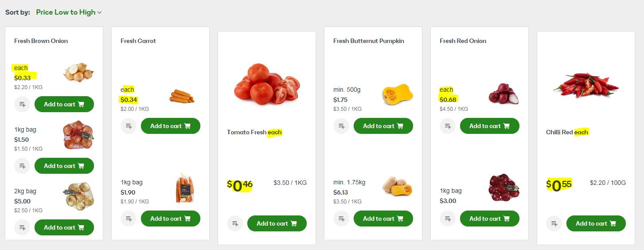The height and width of the screenshot is (250, 644).
Task: Click add-to-list icon for Fresh Carrot each
Action: [129, 126]
